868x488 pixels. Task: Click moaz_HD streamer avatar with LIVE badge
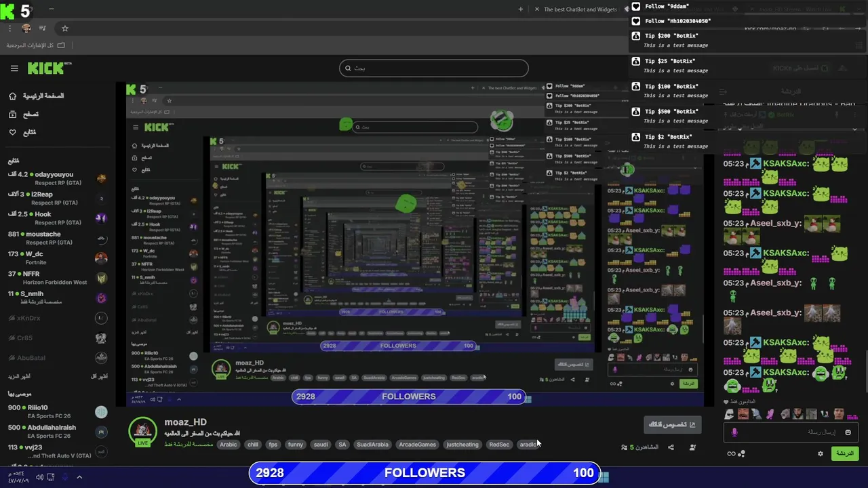point(142,432)
